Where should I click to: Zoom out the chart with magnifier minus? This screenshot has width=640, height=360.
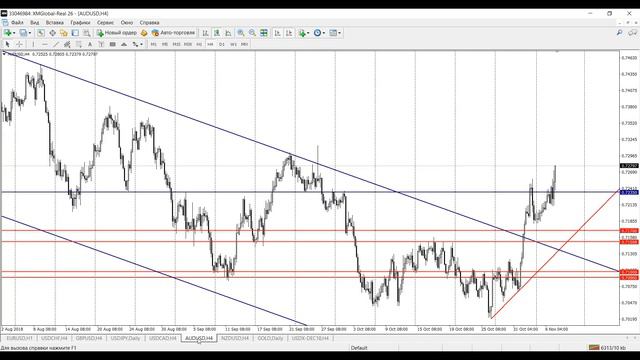click(x=252, y=33)
